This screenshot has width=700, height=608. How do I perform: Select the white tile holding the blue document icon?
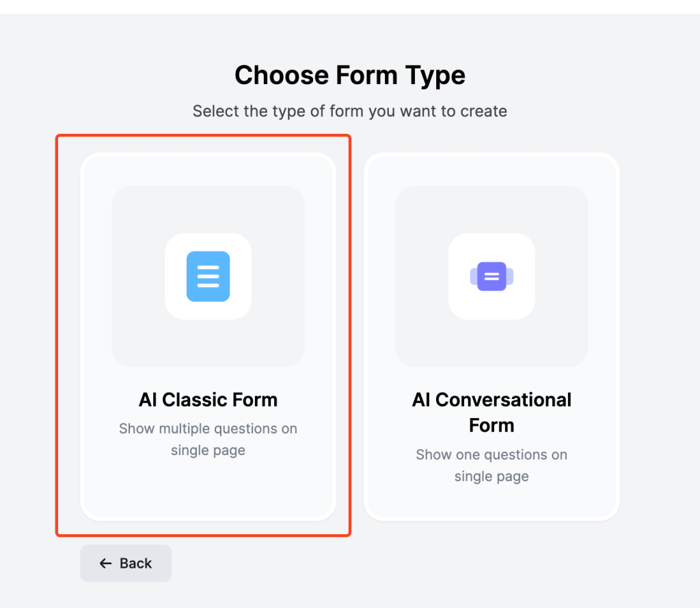click(208, 276)
